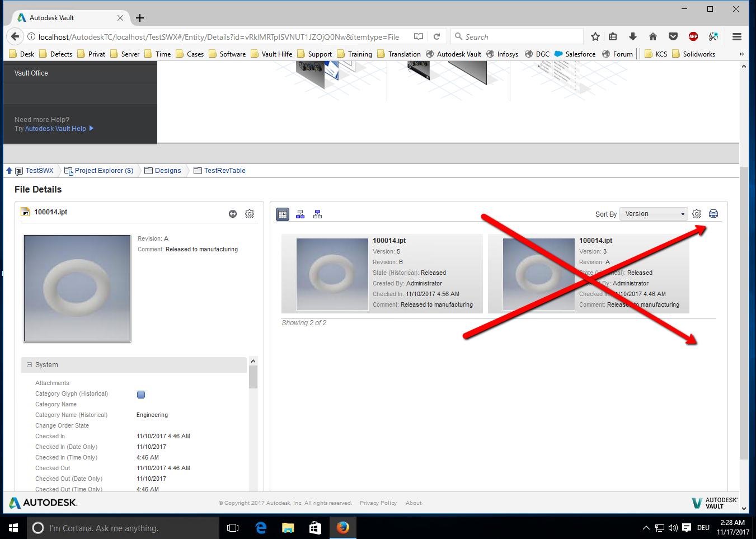The width and height of the screenshot is (756, 539).
Task: Click the browser back button
Action: coord(15,37)
